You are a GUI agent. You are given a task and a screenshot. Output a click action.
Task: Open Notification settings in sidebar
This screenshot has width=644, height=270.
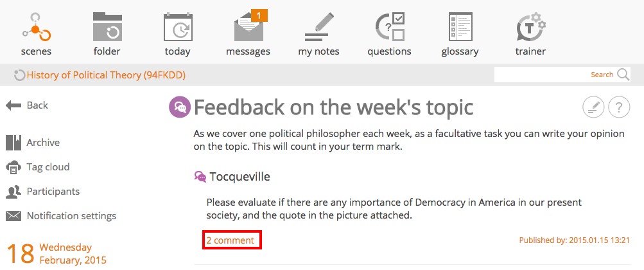(x=61, y=216)
